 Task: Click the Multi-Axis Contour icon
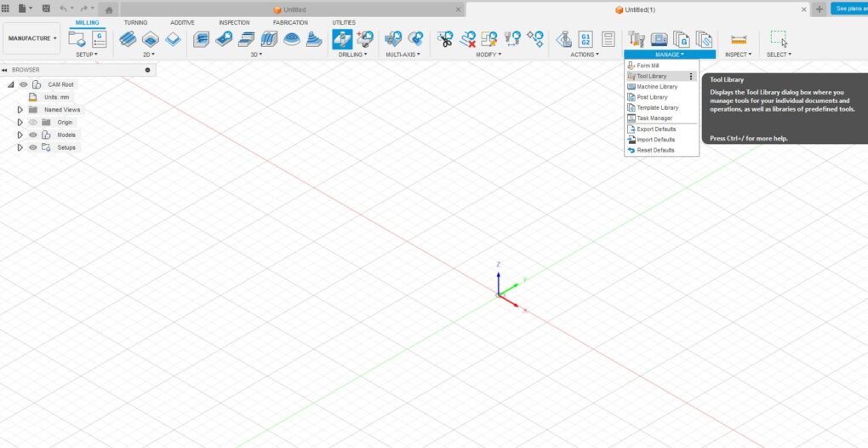click(416, 39)
